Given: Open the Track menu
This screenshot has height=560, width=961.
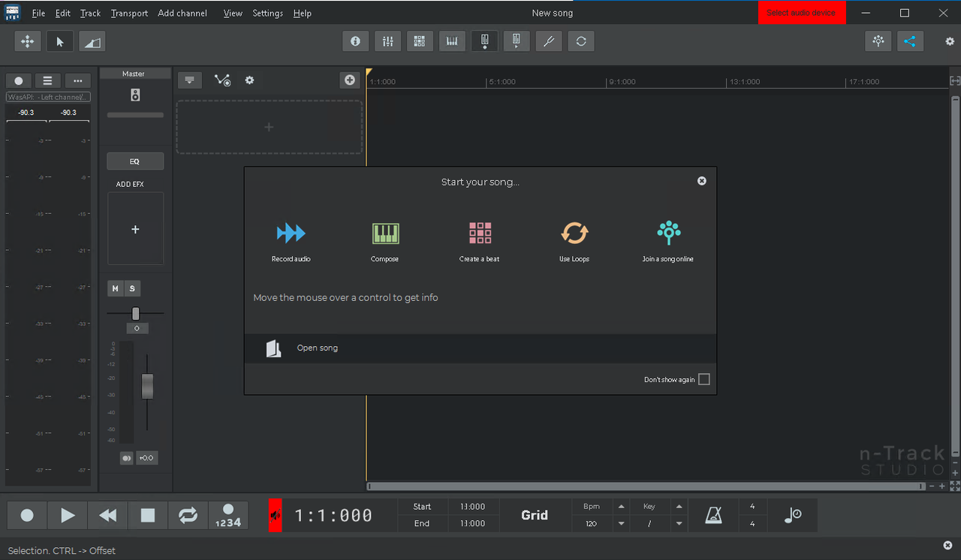Looking at the screenshot, I should [x=90, y=14].
